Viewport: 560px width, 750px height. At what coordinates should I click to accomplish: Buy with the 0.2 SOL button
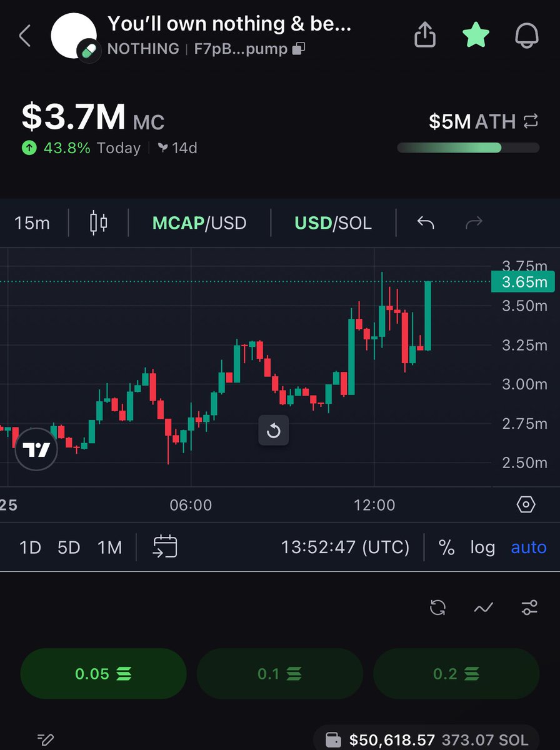[456, 674]
